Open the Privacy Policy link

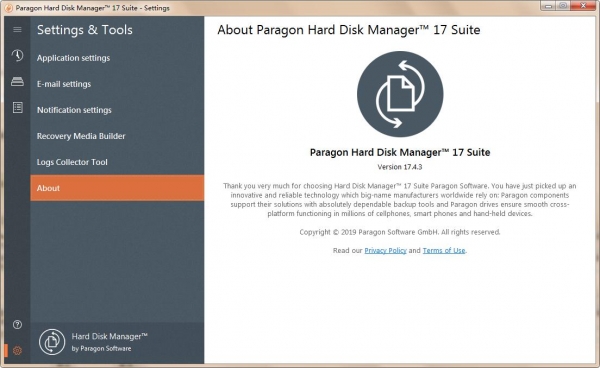[x=385, y=251]
